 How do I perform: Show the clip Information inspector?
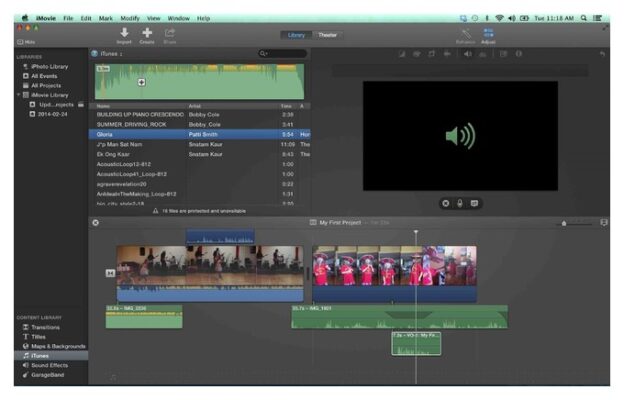519,54
